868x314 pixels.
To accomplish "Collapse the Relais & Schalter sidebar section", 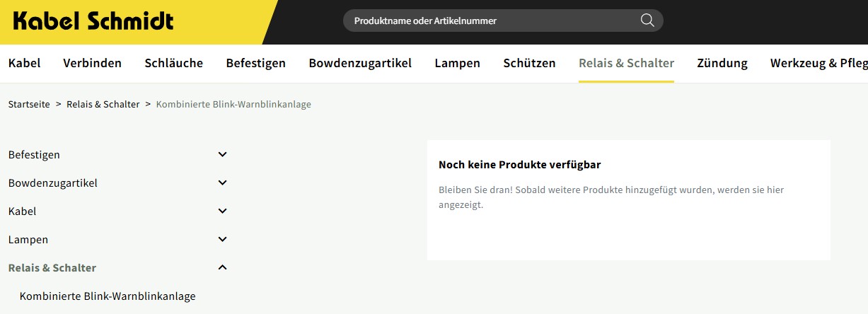I will [222, 267].
